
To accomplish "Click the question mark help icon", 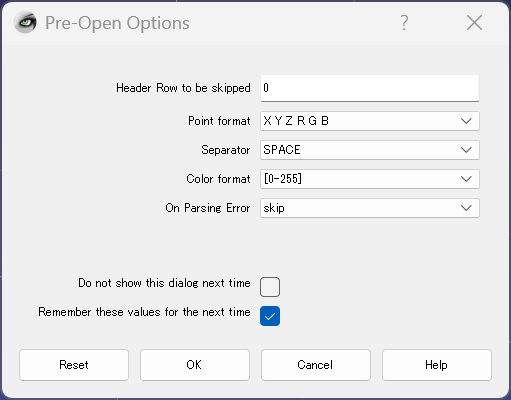I will click(x=404, y=23).
